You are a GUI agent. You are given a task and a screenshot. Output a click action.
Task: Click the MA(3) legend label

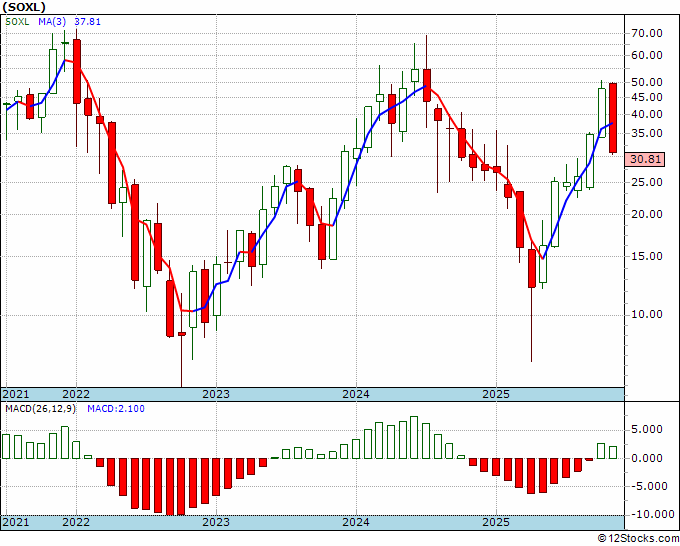point(52,21)
